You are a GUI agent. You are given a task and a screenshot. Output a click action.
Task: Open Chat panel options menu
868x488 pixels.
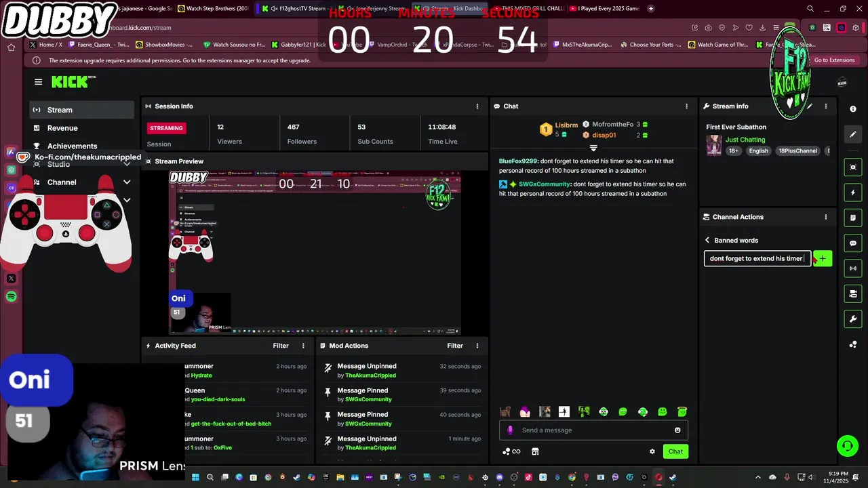click(686, 106)
